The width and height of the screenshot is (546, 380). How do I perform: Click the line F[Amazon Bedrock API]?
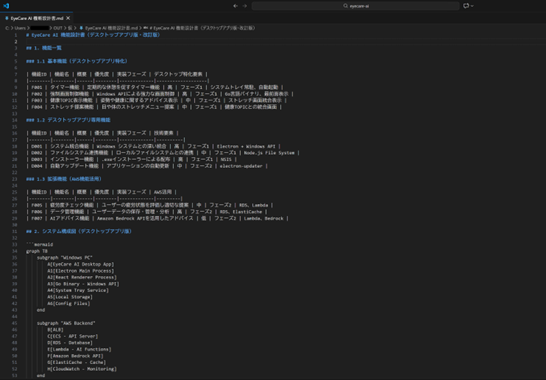tap(76, 356)
